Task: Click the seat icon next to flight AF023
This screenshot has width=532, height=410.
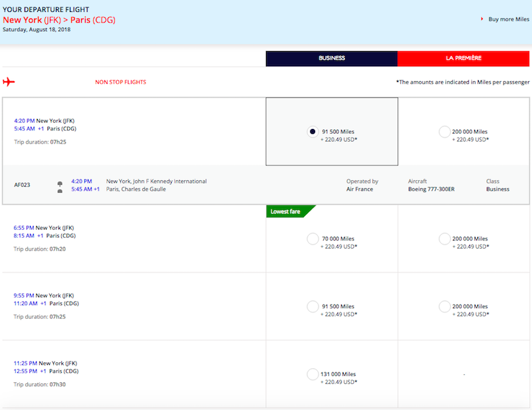Action: tap(60, 185)
